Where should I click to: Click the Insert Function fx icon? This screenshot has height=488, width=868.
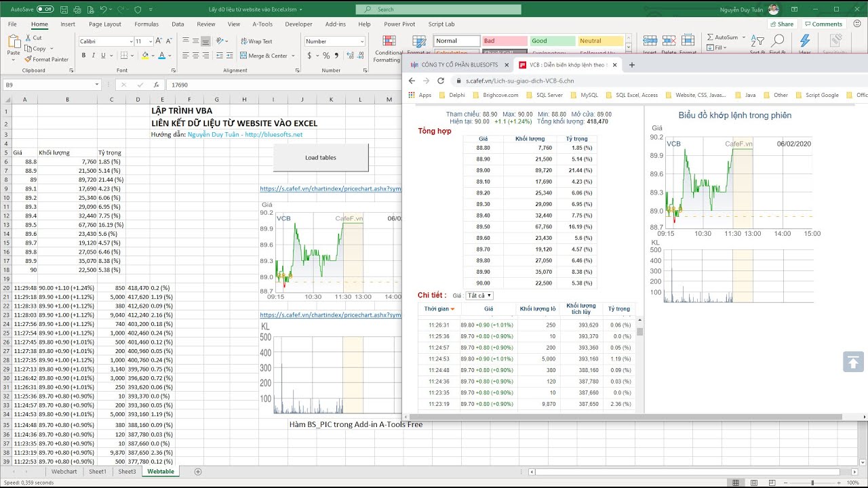click(156, 85)
